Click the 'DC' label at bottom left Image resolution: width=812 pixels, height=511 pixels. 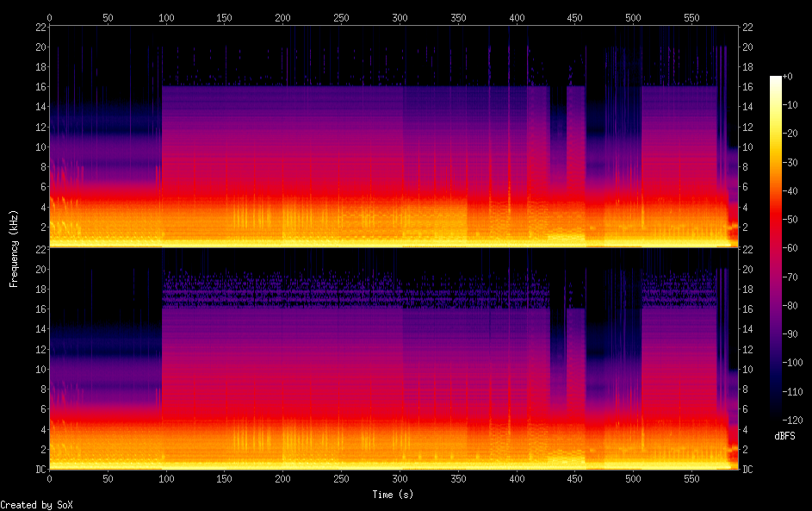pos(39,470)
